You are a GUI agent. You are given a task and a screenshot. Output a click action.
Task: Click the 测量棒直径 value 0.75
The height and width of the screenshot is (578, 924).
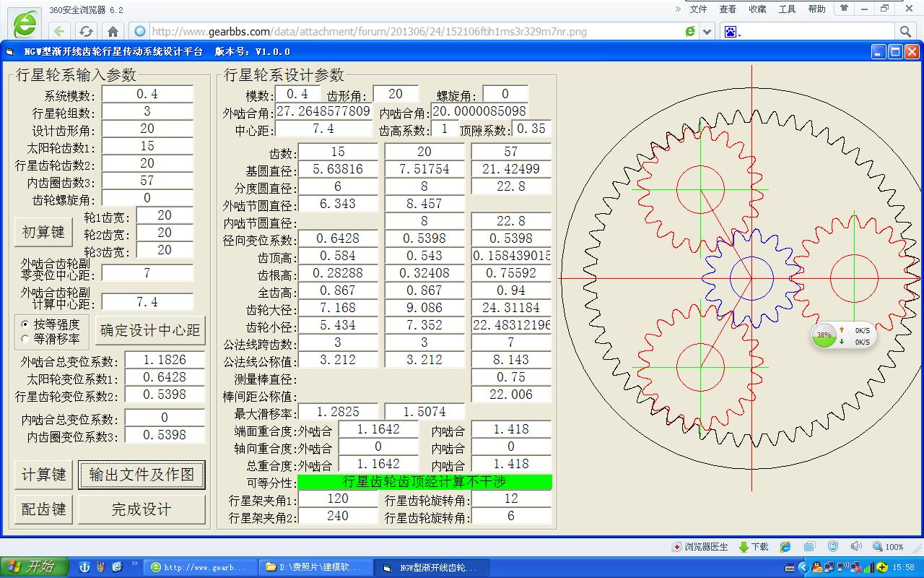pos(511,377)
